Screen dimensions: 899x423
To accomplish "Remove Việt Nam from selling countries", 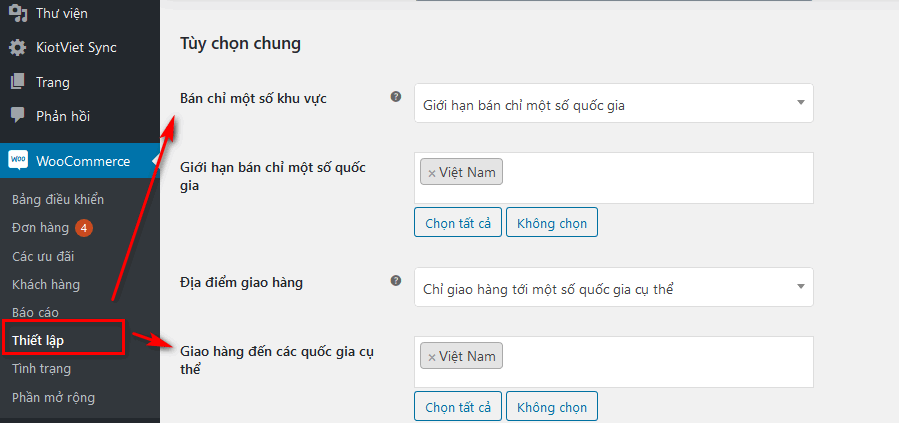I will 432,173.
